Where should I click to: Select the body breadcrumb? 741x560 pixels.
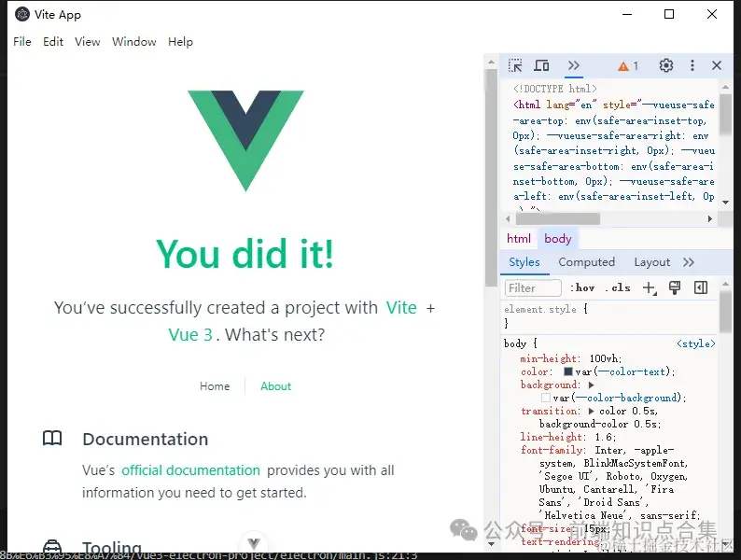558,239
